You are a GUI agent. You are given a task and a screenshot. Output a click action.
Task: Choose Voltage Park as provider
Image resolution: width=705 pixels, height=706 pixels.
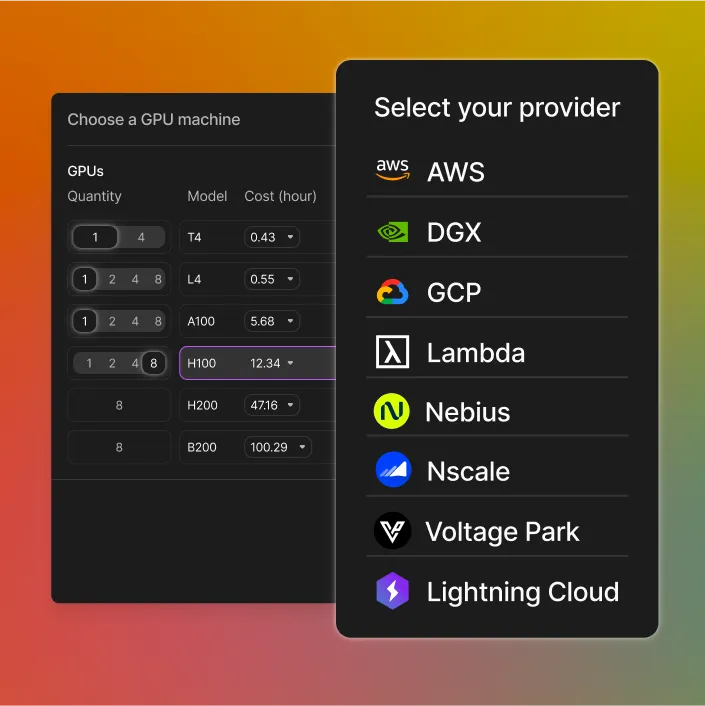497,531
